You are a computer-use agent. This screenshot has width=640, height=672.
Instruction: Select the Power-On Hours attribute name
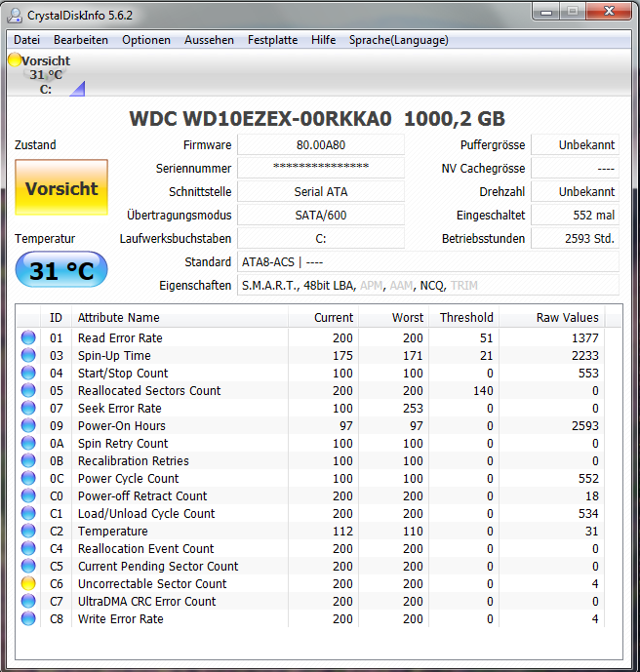[x=122, y=425]
